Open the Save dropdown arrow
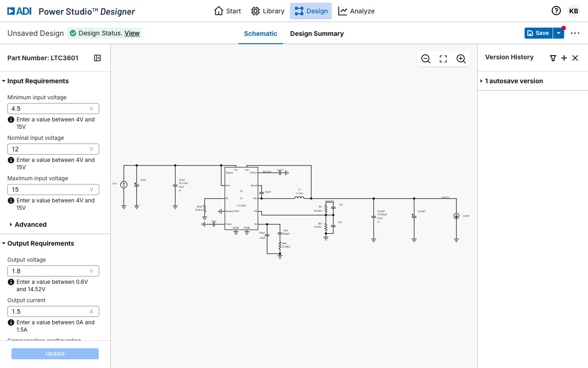 tap(559, 33)
